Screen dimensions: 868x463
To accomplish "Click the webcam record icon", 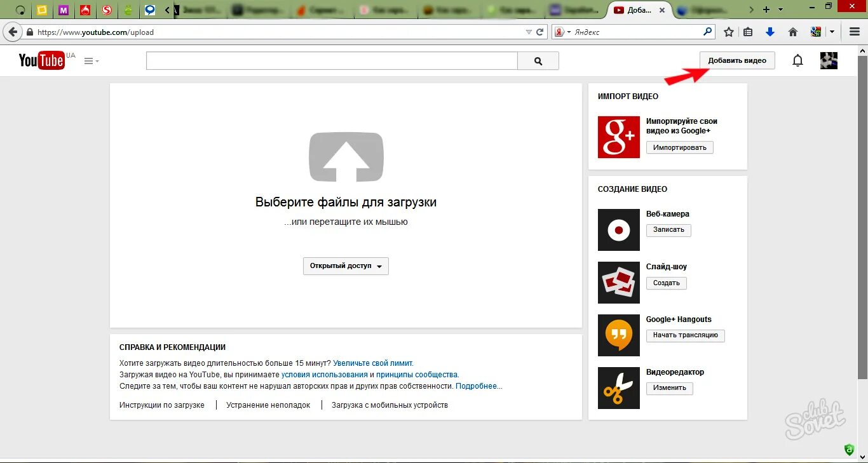I will point(619,230).
